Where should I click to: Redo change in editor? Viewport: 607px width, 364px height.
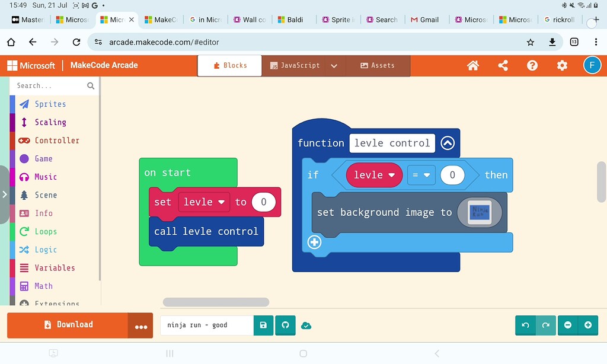click(x=546, y=325)
